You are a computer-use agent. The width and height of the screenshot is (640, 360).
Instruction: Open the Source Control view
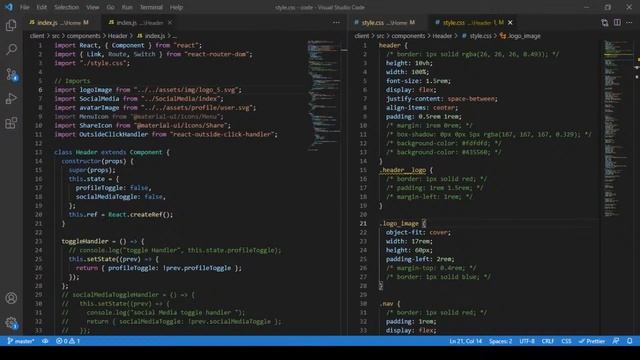(x=11, y=74)
